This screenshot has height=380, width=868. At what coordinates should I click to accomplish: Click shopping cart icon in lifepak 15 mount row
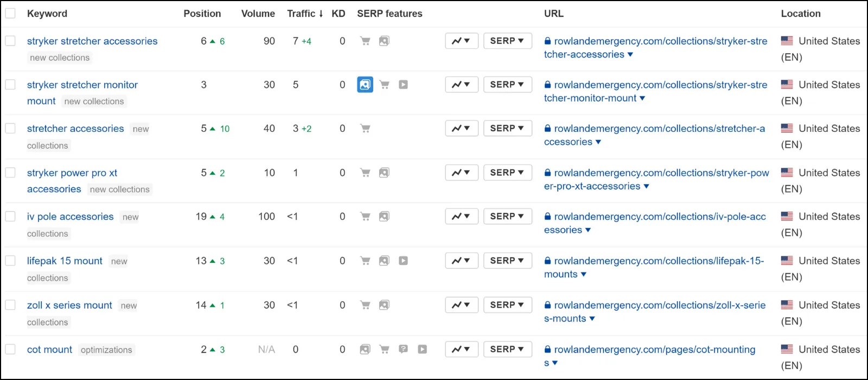pos(365,261)
